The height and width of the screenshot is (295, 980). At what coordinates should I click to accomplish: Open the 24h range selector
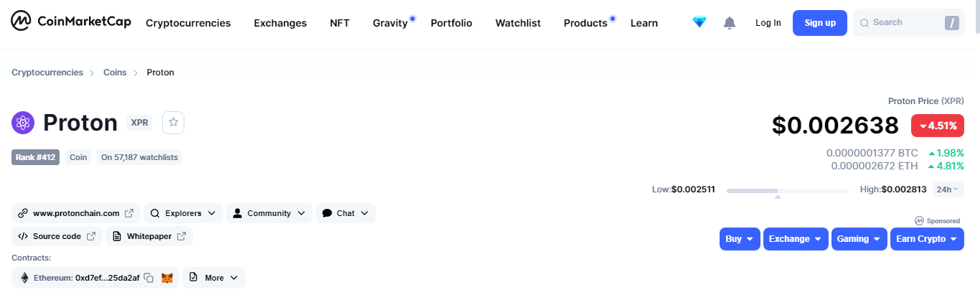click(x=948, y=189)
